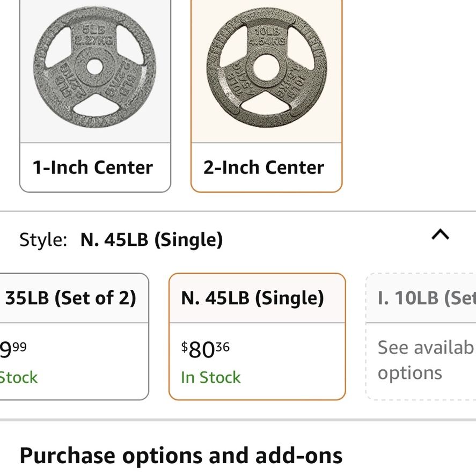The image size is (476, 476).
Task: Click the Purchase options and add-ons heading
Action: tap(181, 456)
